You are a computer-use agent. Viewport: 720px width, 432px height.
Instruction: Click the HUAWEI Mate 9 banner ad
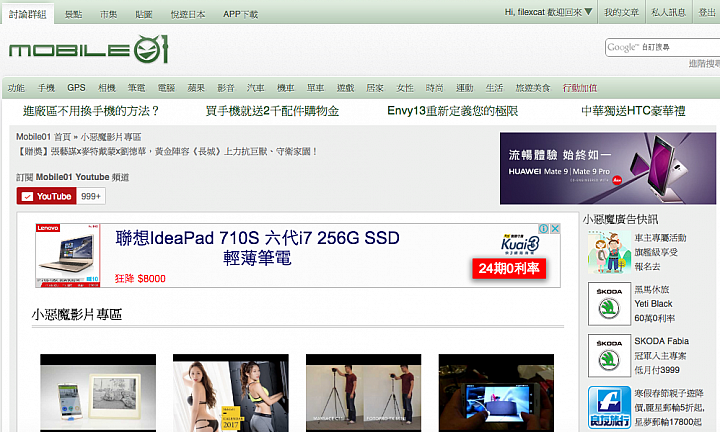[x=608, y=168]
